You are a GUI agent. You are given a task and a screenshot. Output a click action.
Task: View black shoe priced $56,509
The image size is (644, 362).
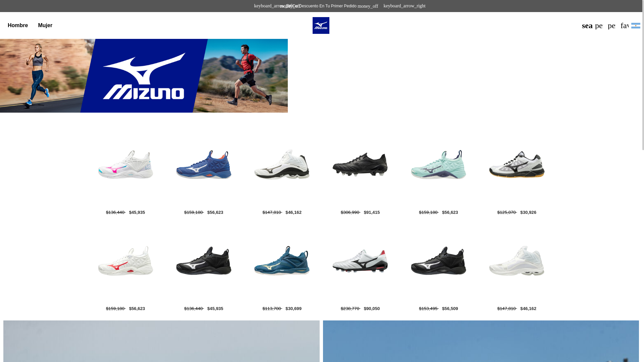438,261
